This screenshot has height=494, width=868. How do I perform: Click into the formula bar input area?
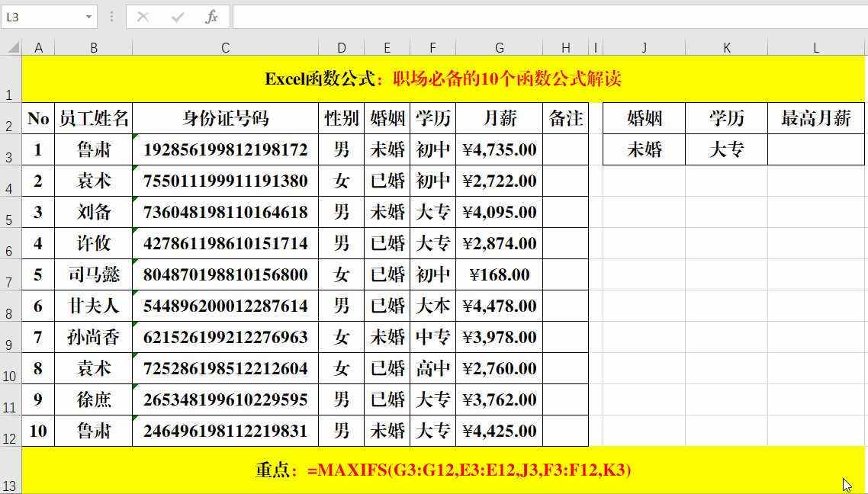point(550,17)
